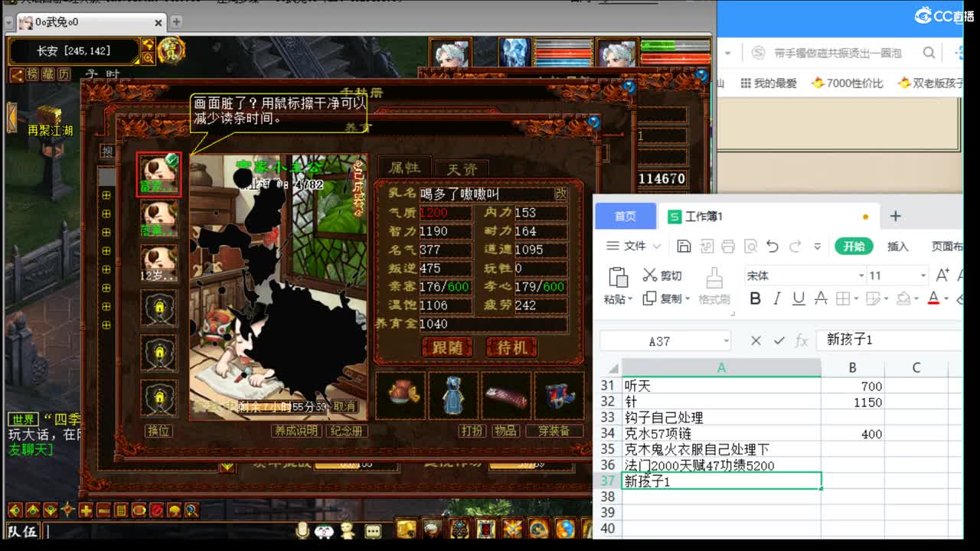Click the cell borders icon
Screen dimensions: 980x551
coord(843,298)
